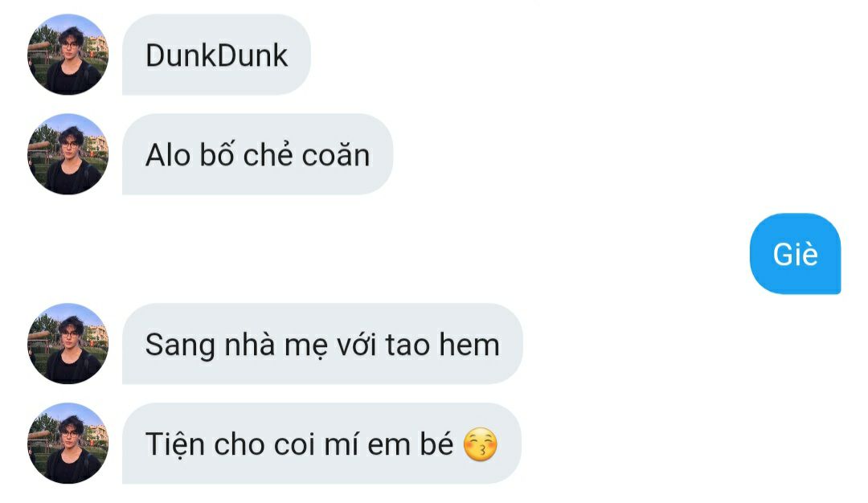
Task: Select the blue Giè reply bubble
Action: click(x=795, y=253)
